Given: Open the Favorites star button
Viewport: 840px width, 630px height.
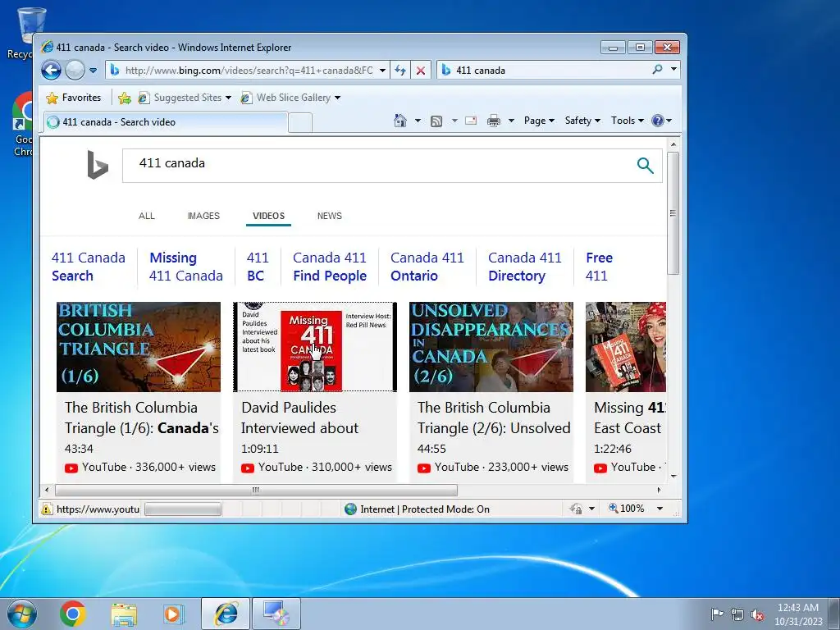Looking at the screenshot, I should point(74,98).
